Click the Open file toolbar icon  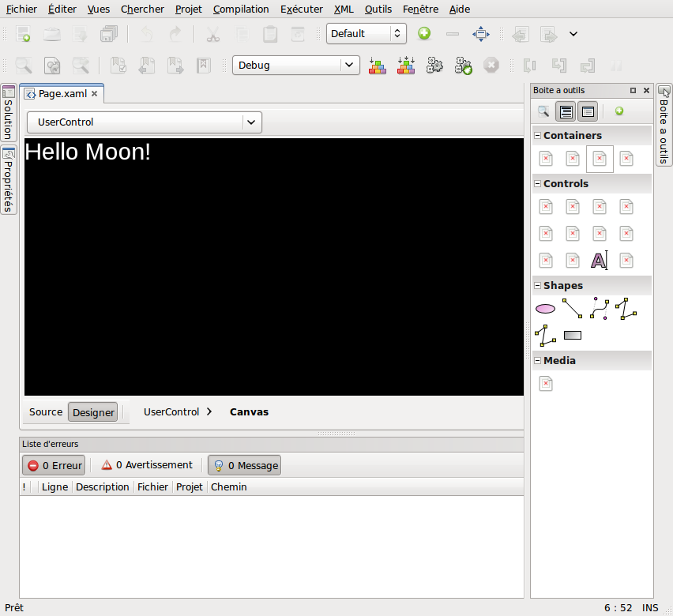click(x=52, y=34)
